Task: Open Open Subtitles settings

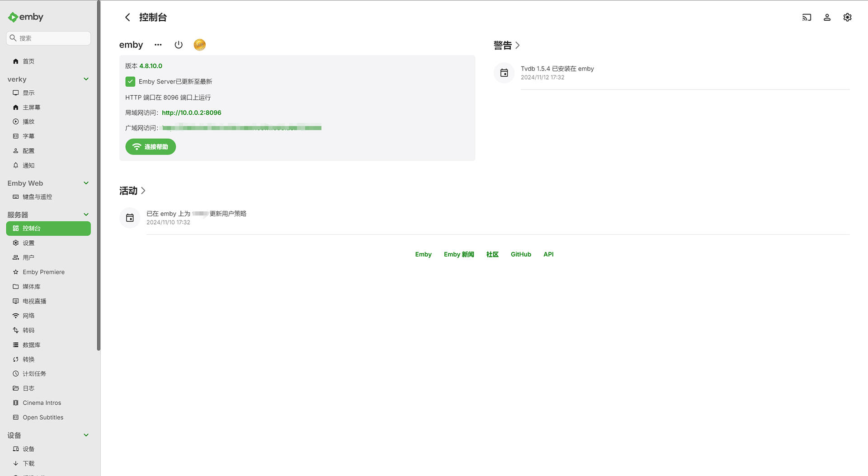Action: click(48, 417)
